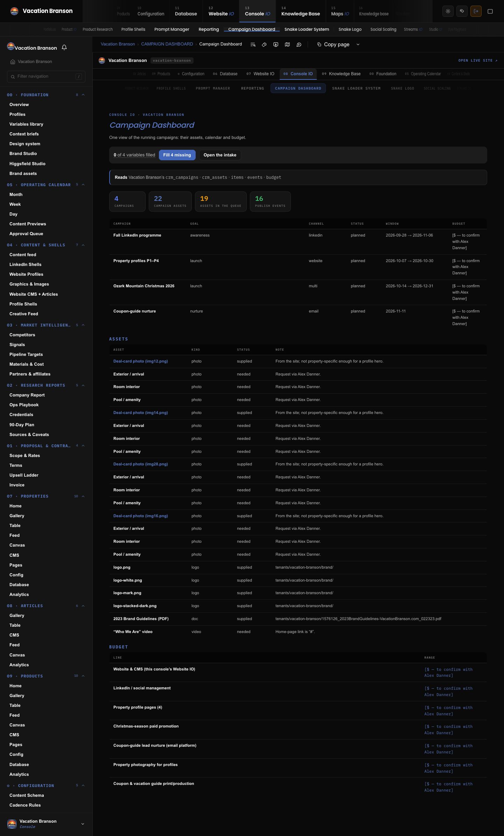Open the 09 Knowledge Base inner tab
This screenshot has width=504, height=836.
341,74
